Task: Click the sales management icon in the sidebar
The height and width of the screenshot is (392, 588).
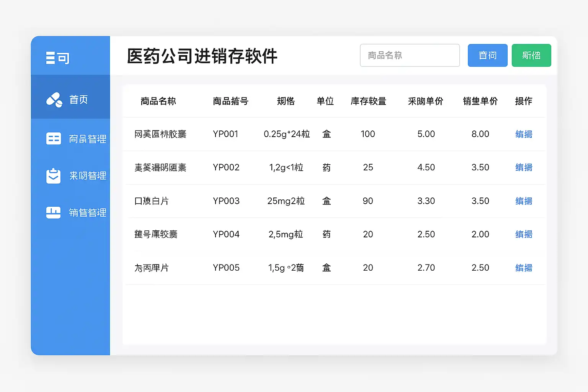Action: (53, 212)
